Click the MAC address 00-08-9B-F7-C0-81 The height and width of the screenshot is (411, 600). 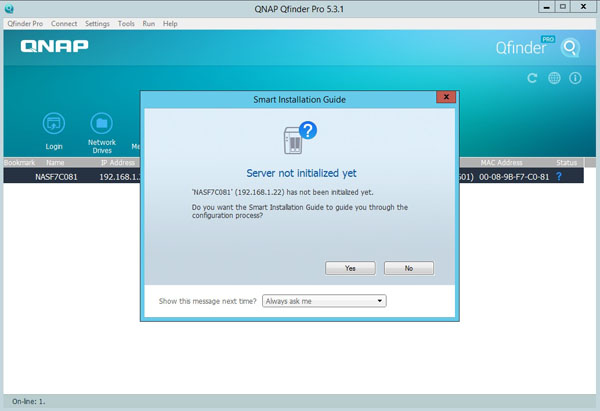coord(514,177)
